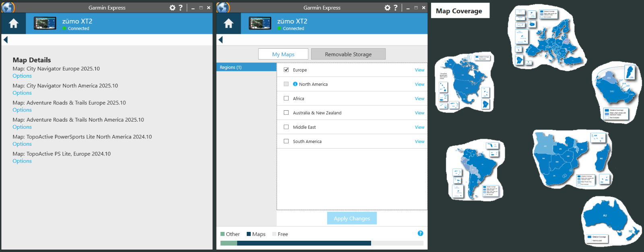The image size is (644, 252).
Task: Click text 'Map: Adventure Roads & Trails North America 2025.10'
Action: tap(78, 120)
